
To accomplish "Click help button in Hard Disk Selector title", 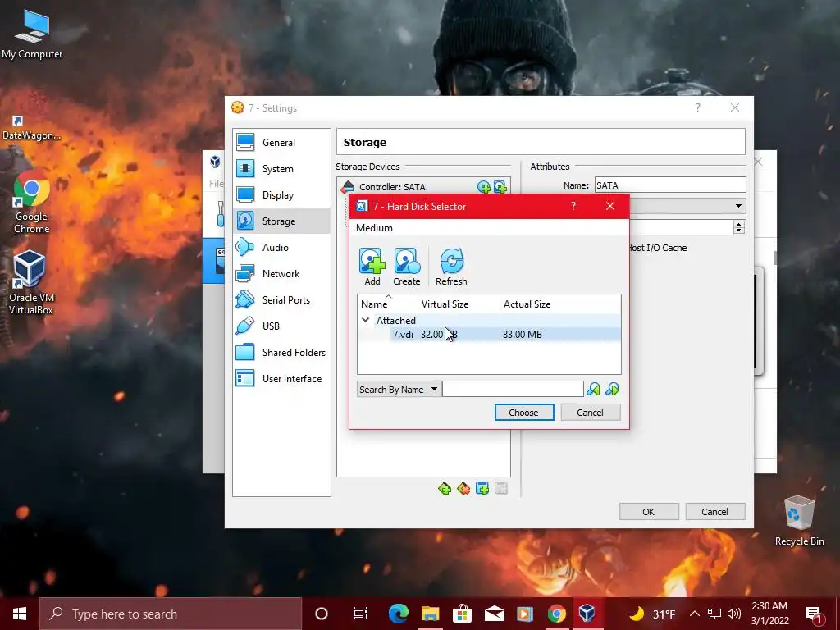I will 573,206.
